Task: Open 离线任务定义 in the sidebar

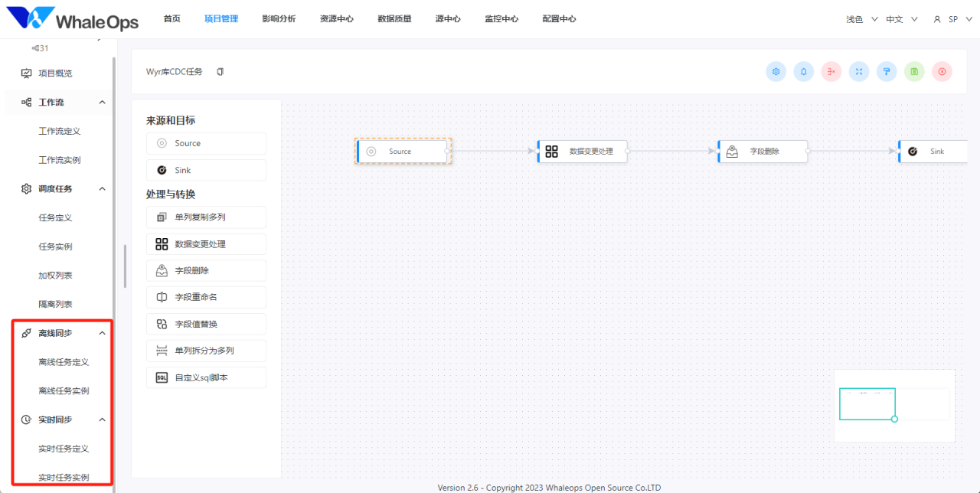Action: 64,362
